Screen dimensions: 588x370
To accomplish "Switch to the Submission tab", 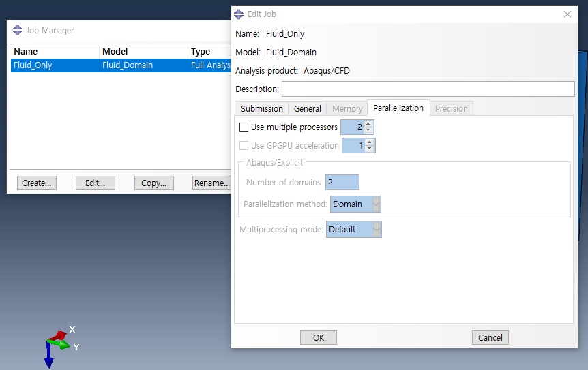I will (x=262, y=108).
